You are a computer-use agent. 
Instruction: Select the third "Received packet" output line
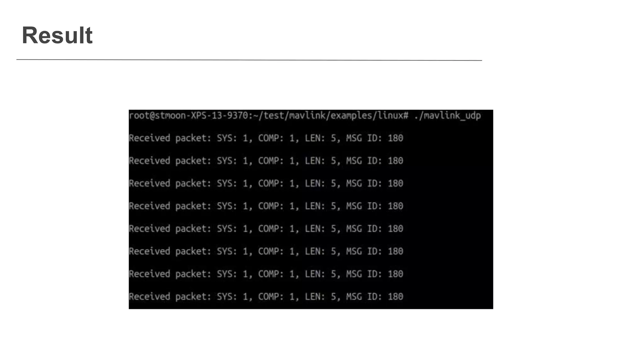tap(266, 184)
